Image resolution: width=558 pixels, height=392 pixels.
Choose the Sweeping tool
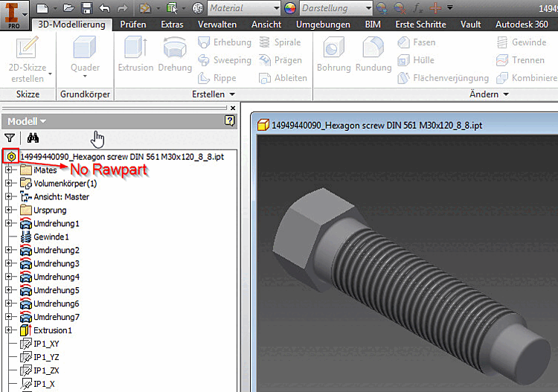point(225,60)
